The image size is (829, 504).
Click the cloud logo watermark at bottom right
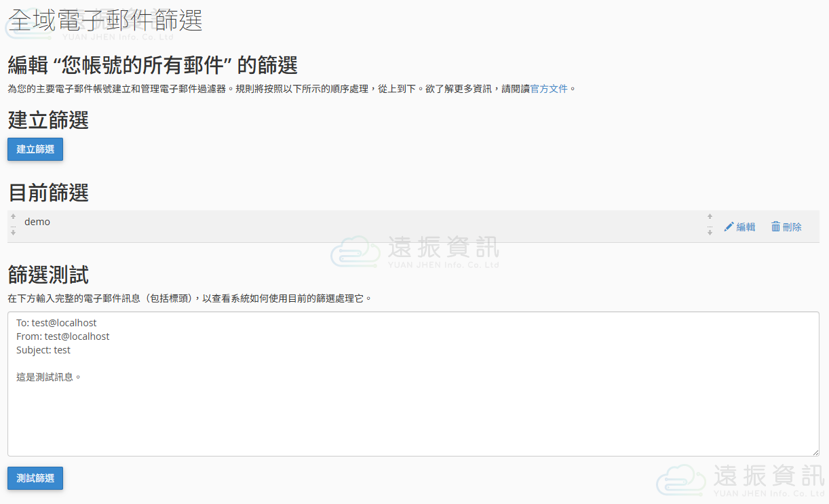[x=680, y=480]
